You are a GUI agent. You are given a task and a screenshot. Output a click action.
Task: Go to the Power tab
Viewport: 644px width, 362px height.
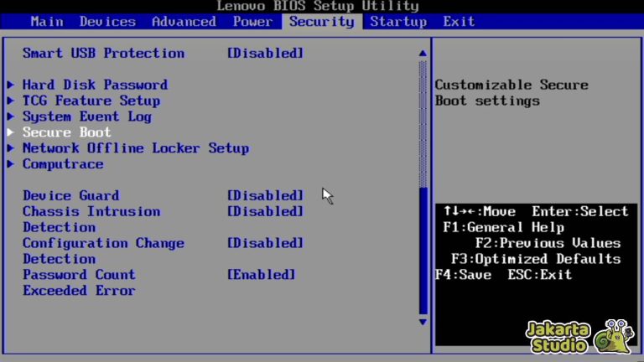coord(252,21)
